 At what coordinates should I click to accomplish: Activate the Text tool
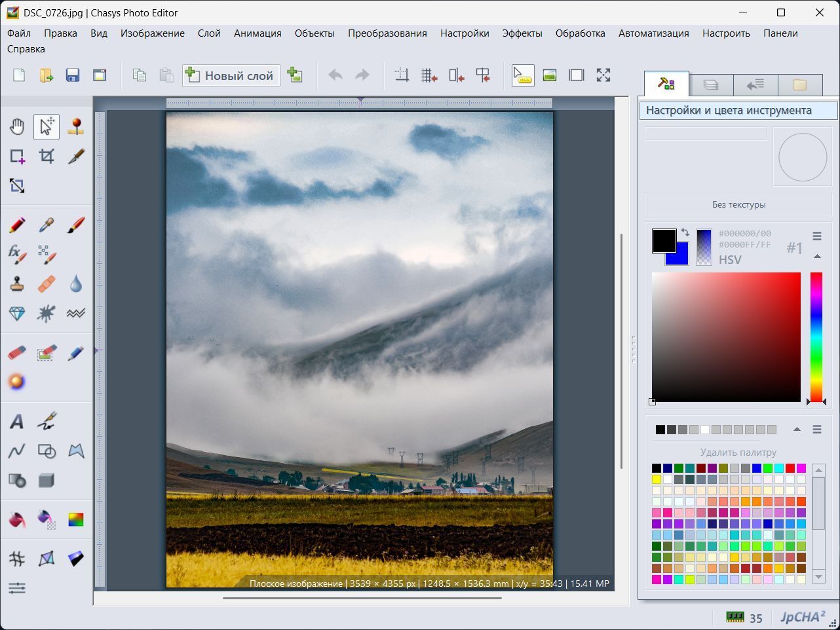(x=17, y=421)
